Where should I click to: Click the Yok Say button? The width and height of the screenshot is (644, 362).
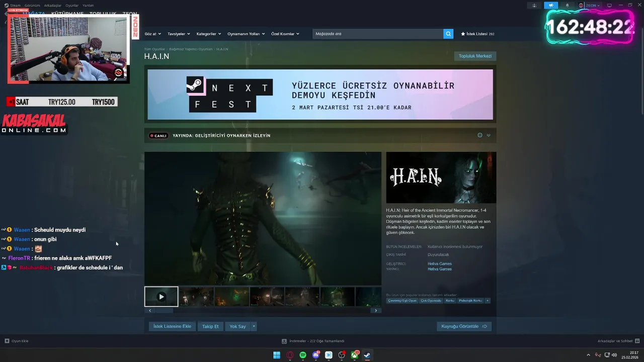[x=237, y=326]
